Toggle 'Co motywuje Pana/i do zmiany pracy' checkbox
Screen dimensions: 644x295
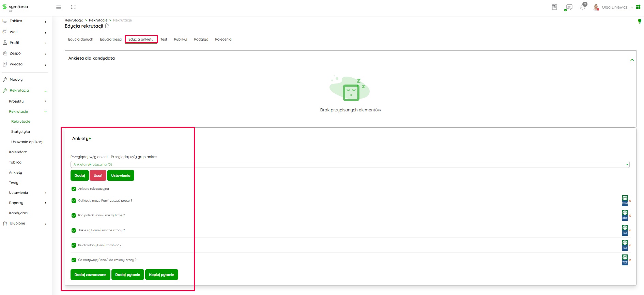click(x=74, y=260)
